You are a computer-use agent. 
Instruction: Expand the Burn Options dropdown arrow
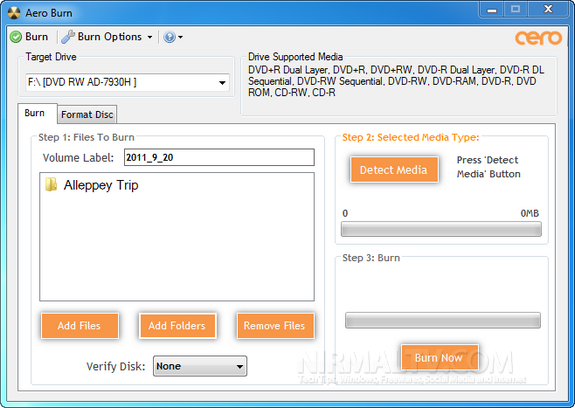(150, 37)
